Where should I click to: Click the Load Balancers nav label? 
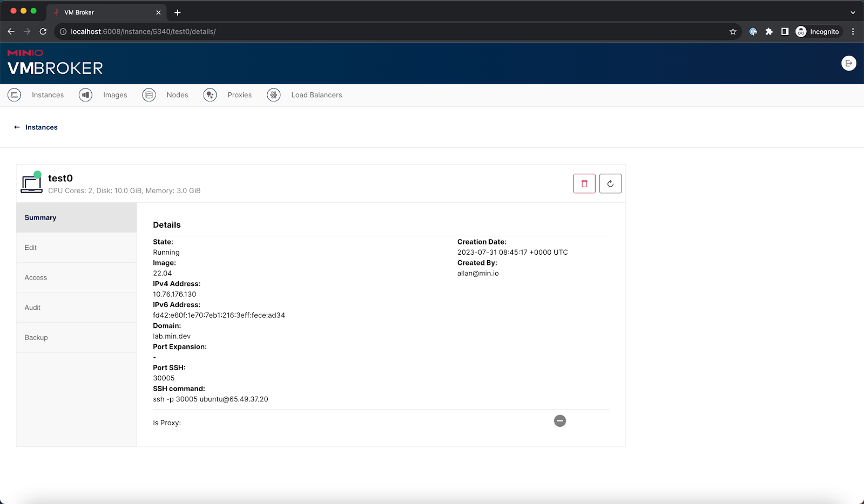[316, 95]
